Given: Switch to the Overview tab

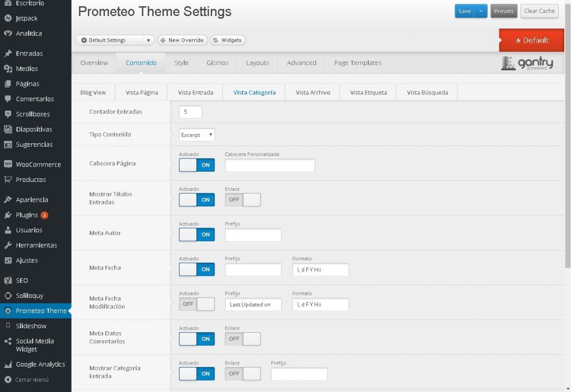Looking at the screenshot, I should [94, 63].
